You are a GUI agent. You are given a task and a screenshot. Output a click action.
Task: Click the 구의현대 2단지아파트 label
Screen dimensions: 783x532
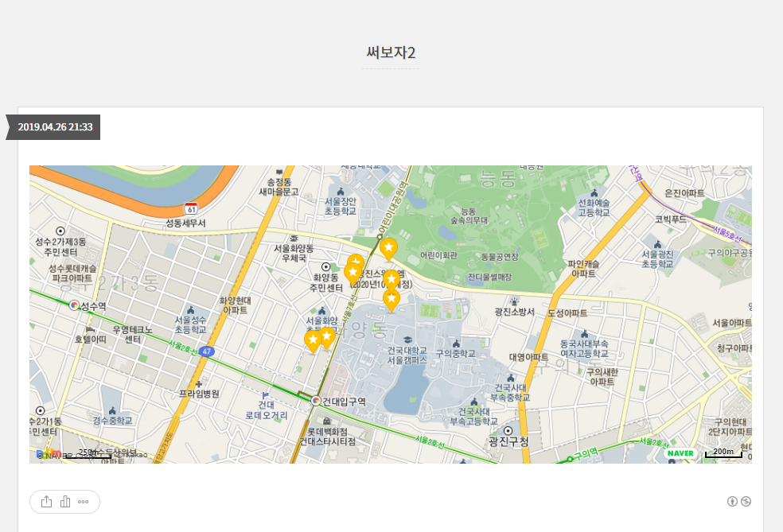click(x=730, y=427)
